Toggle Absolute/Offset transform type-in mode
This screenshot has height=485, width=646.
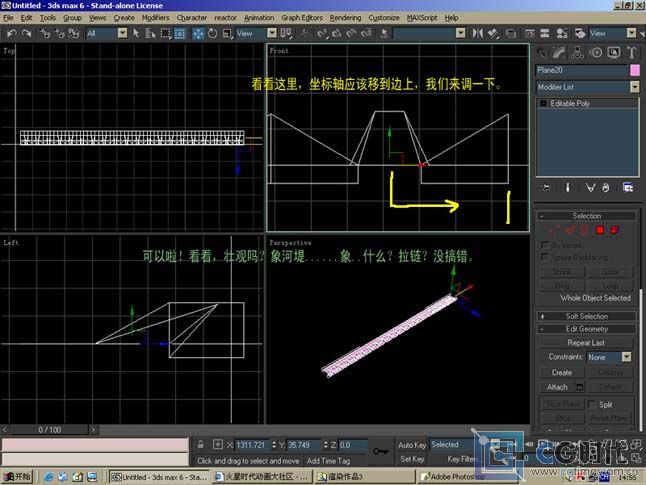pos(218,445)
